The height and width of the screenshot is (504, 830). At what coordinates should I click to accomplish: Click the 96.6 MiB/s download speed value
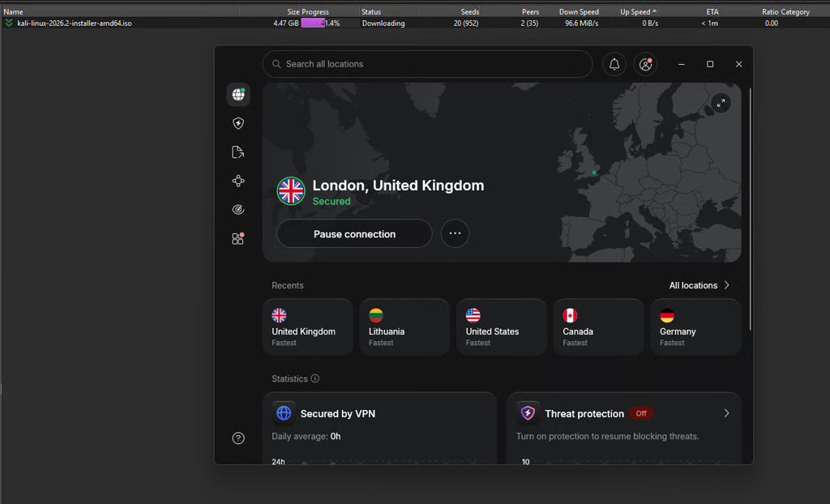pyautogui.click(x=581, y=23)
